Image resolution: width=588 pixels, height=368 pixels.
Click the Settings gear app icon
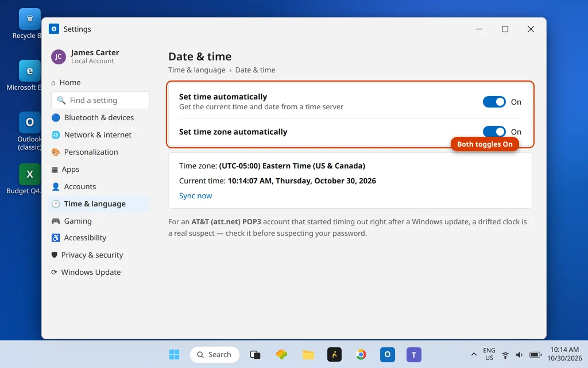click(x=54, y=29)
